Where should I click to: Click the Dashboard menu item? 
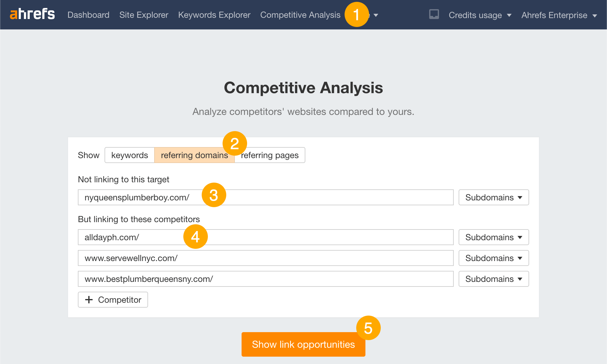coord(89,14)
